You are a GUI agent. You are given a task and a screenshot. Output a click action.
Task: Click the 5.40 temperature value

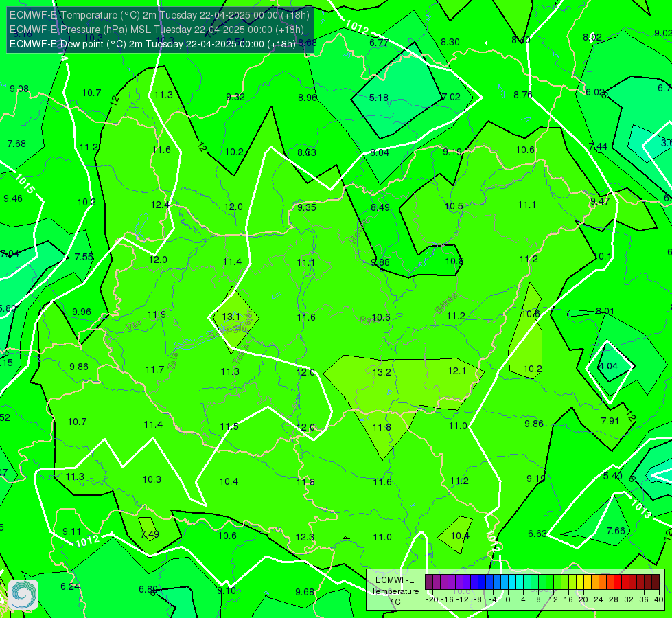point(612,476)
